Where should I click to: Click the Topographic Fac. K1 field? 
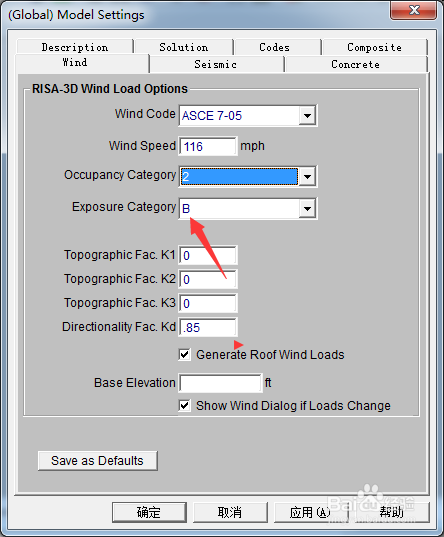[208, 255]
